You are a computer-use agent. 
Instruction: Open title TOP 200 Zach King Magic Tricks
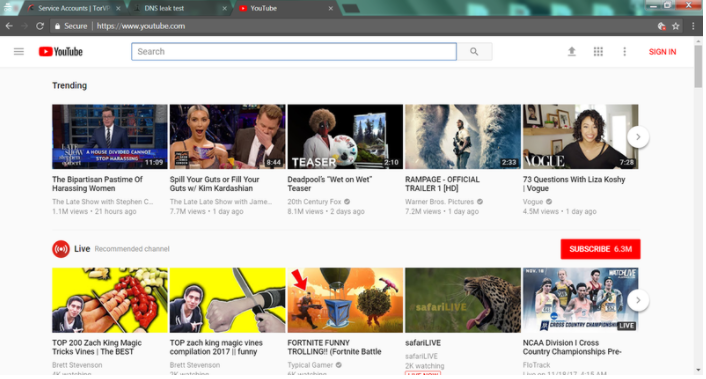click(x=97, y=347)
